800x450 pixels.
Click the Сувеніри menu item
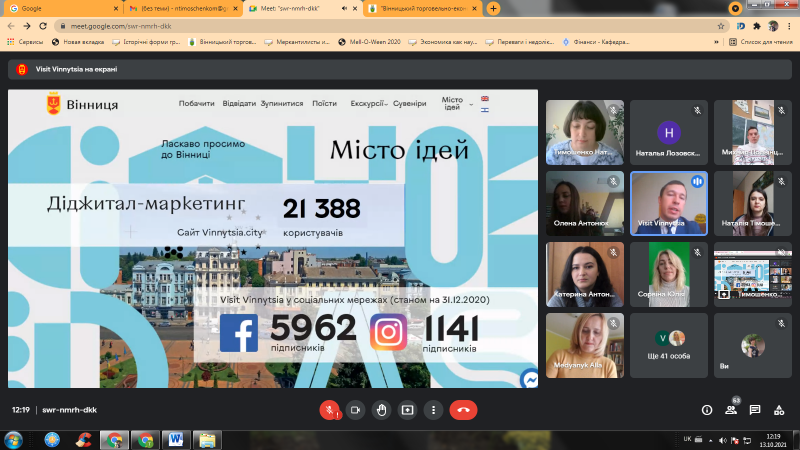tap(410, 103)
